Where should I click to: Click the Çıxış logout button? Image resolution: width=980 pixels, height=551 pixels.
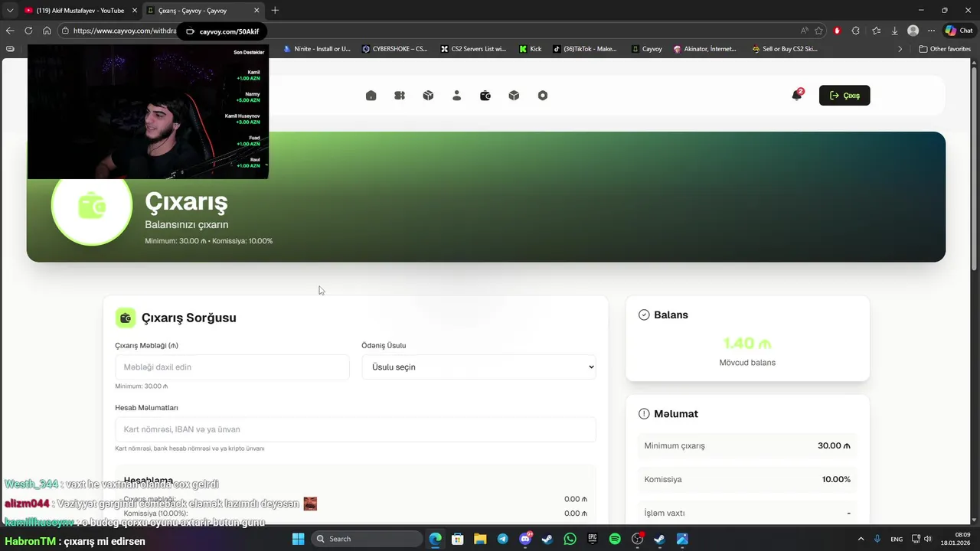pyautogui.click(x=844, y=96)
